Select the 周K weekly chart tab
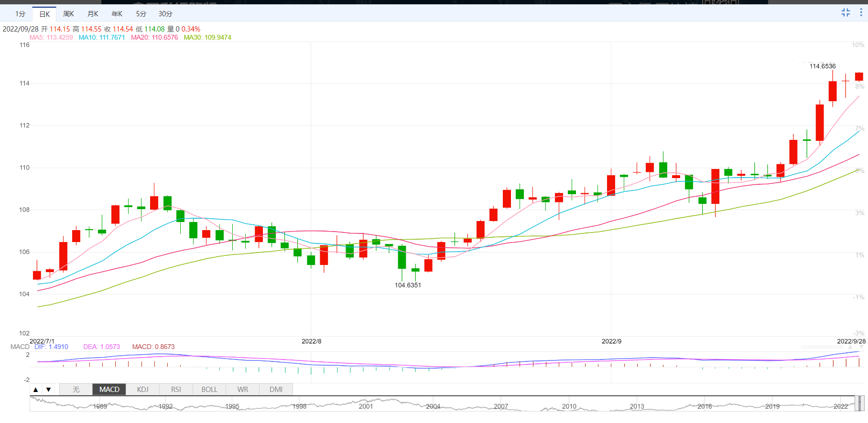 68,14
